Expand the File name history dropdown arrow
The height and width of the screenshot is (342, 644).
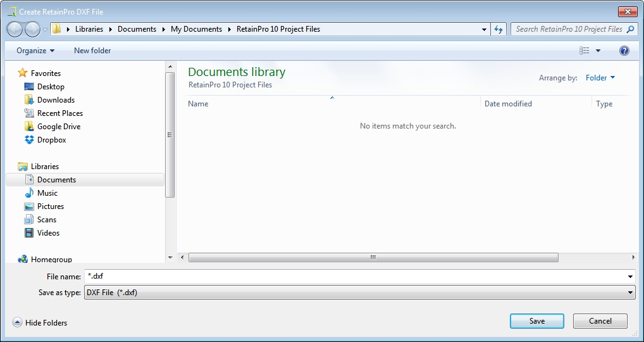click(x=630, y=277)
